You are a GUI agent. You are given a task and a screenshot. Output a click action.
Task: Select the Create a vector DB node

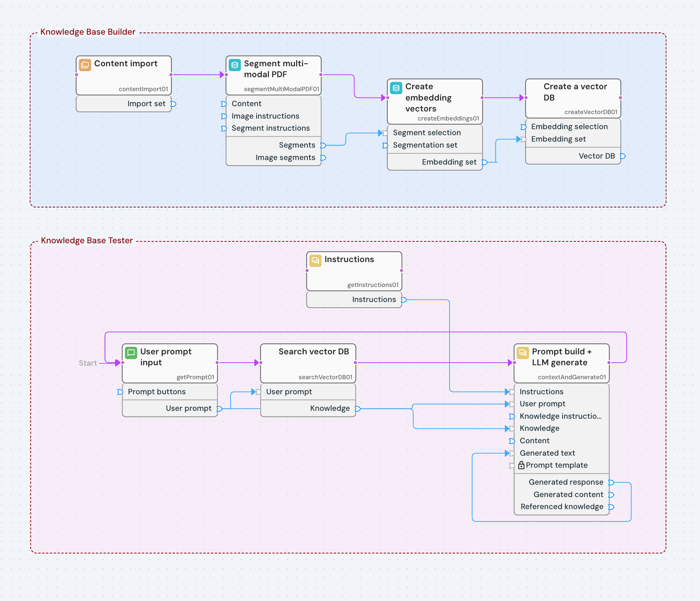coord(573,98)
